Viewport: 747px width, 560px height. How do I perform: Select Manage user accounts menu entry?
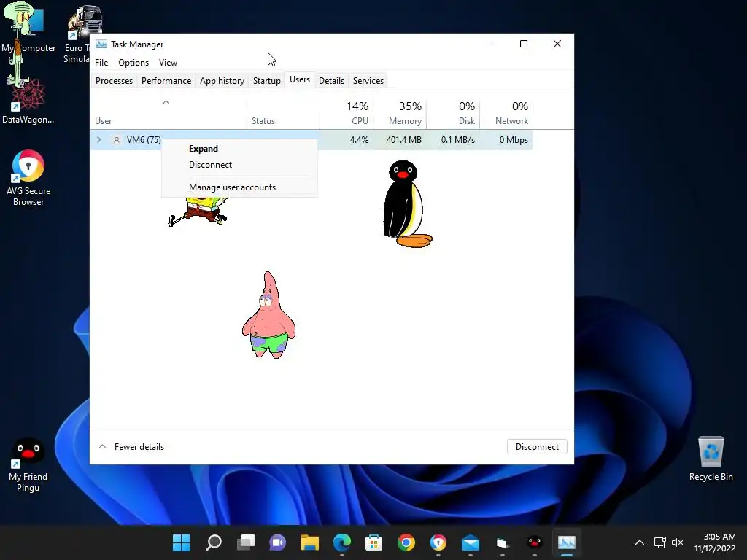[x=239, y=187]
